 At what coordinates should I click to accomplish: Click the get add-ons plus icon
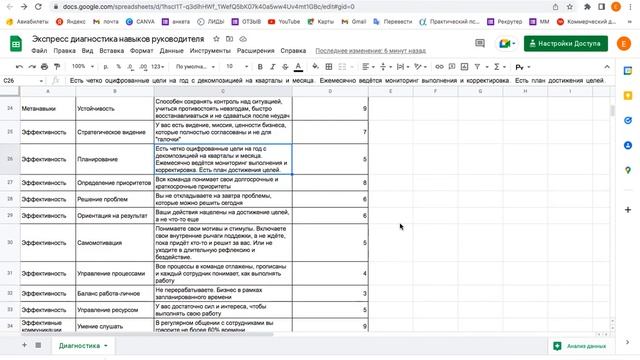click(628, 210)
